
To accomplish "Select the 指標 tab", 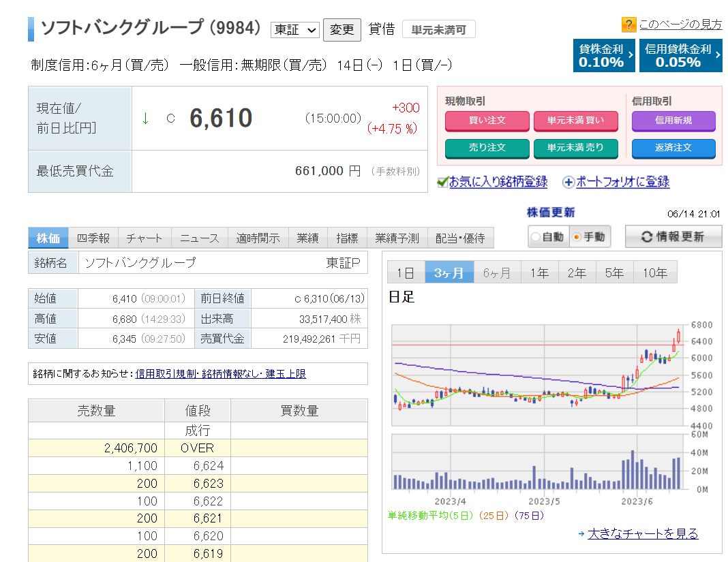I will (347, 238).
